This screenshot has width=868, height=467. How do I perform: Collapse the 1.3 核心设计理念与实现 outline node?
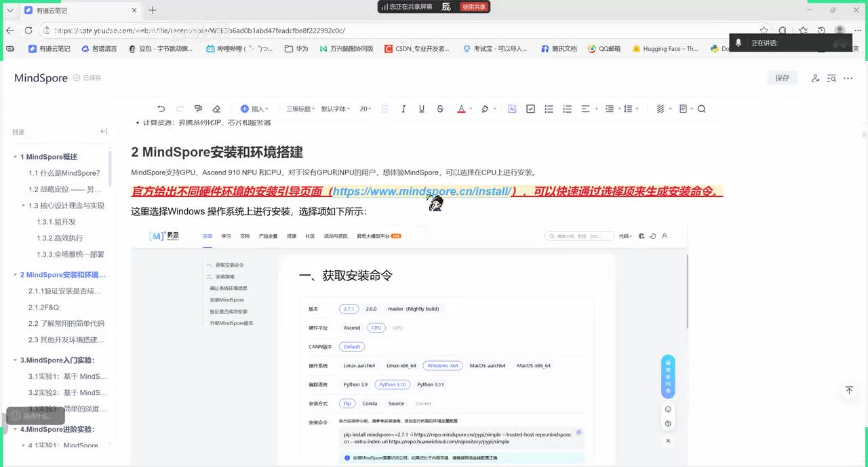click(x=23, y=206)
